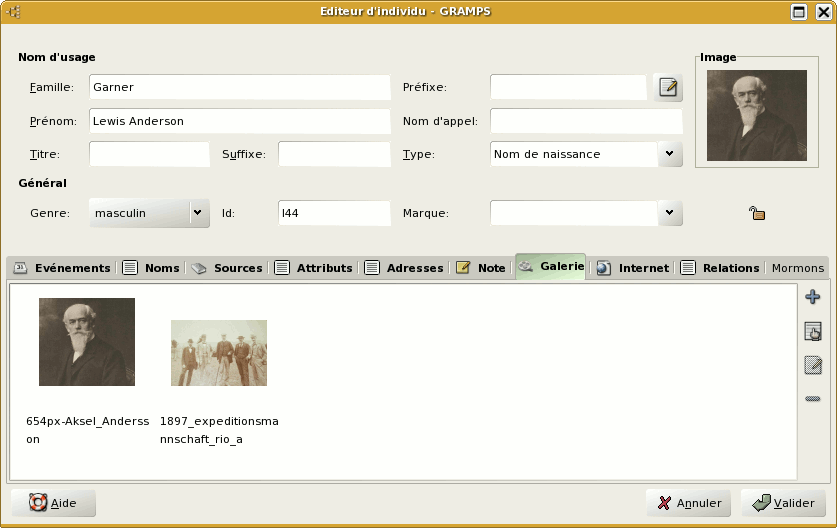Screen dimensions: 837x528
Task: Toggle the privacy padlock icon
Action: [757, 213]
